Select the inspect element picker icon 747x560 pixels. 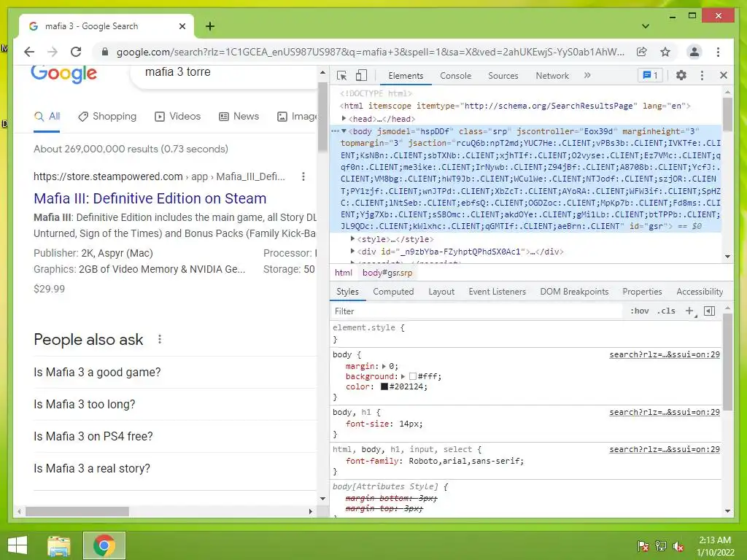pyautogui.click(x=341, y=75)
